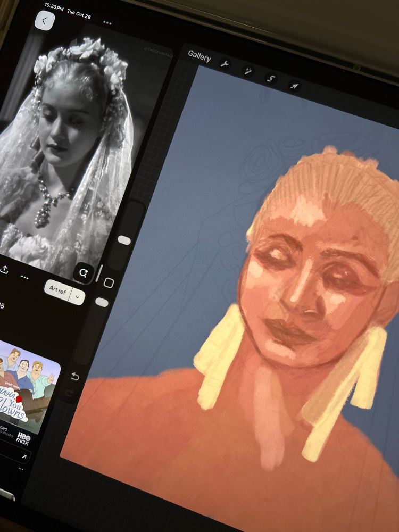399x532 pixels.
Task: Tap the HBO max logo on the ad
Action: (23, 438)
